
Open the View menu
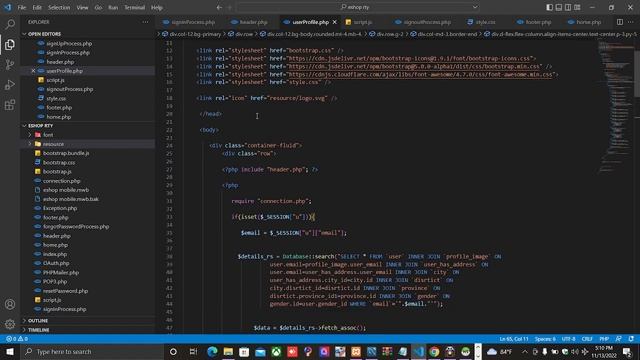82,7
